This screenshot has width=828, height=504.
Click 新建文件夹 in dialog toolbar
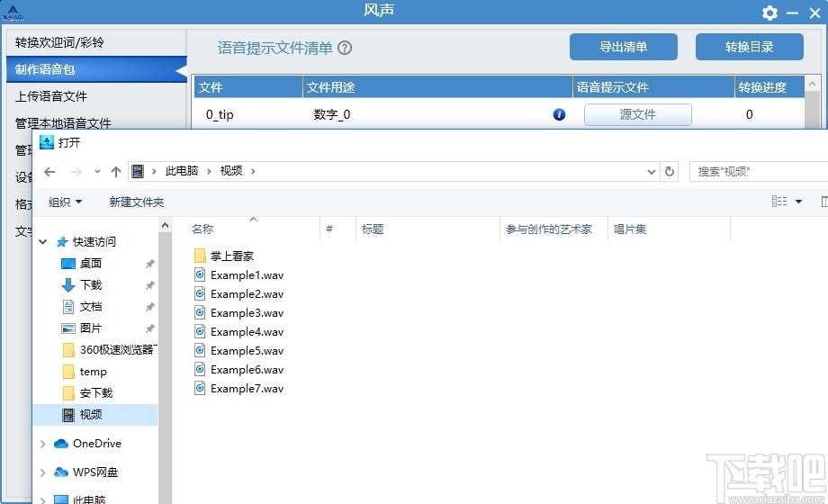tap(137, 202)
